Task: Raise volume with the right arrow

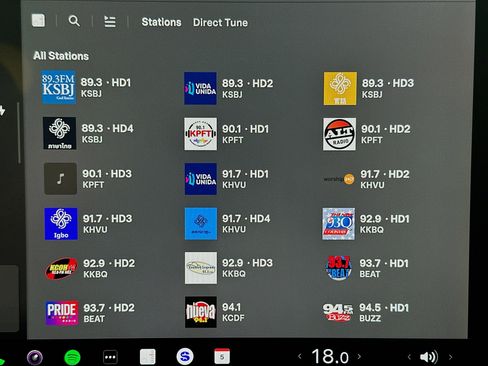Action: point(450,357)
